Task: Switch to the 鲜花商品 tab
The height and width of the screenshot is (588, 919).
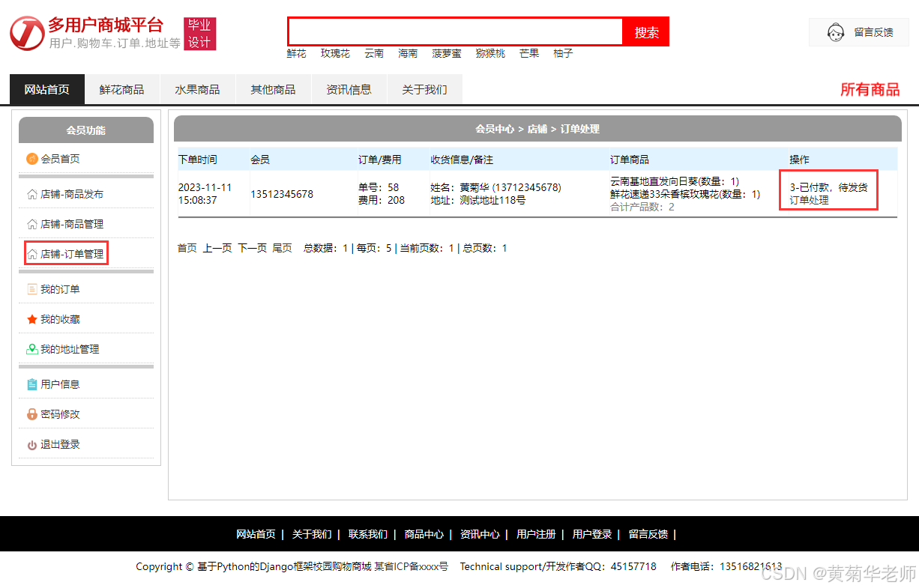Action: [x=122, y=88]
